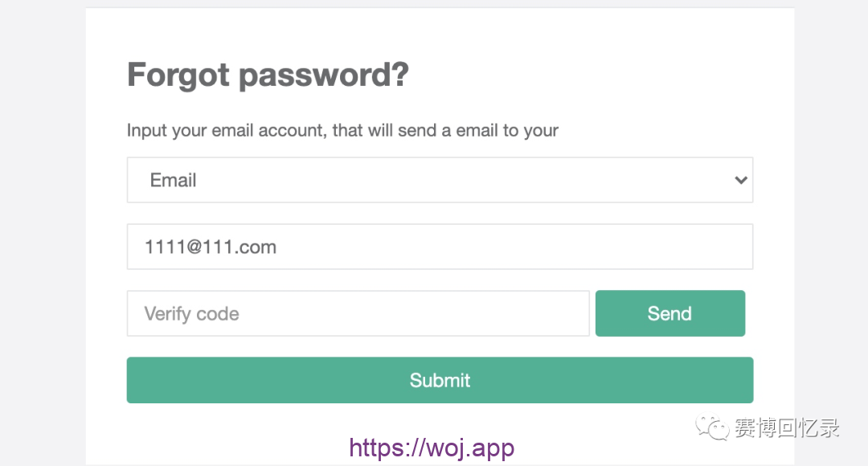Click the word Email inside the select

pyautogui.click(x=174, y=181)
